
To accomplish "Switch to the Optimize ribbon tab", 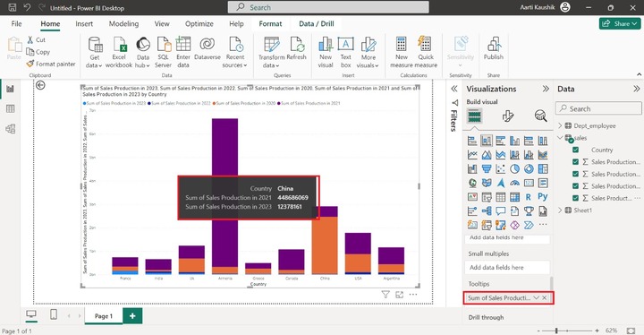I will pyautogui.click(x=199, y=24).
